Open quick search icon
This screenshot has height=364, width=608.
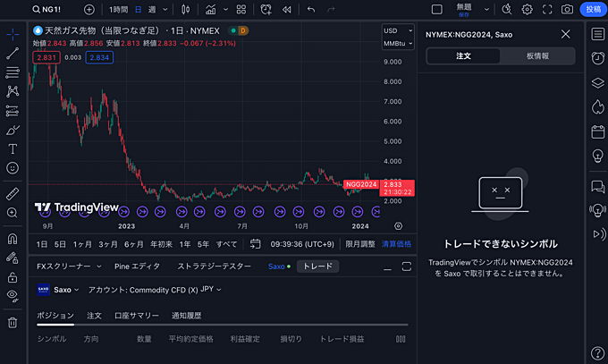click(x=507, y=9)
